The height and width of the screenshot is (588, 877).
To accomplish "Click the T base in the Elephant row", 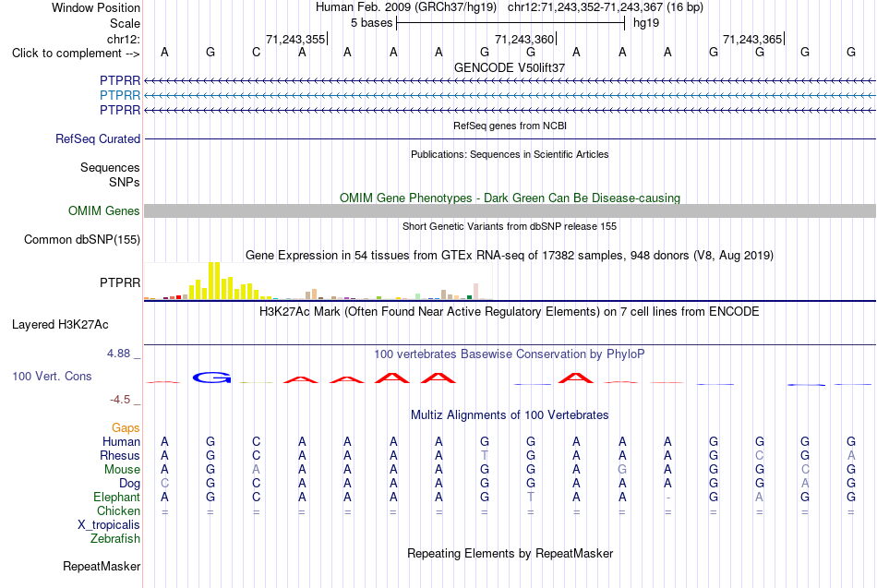I will pos(530,497).
